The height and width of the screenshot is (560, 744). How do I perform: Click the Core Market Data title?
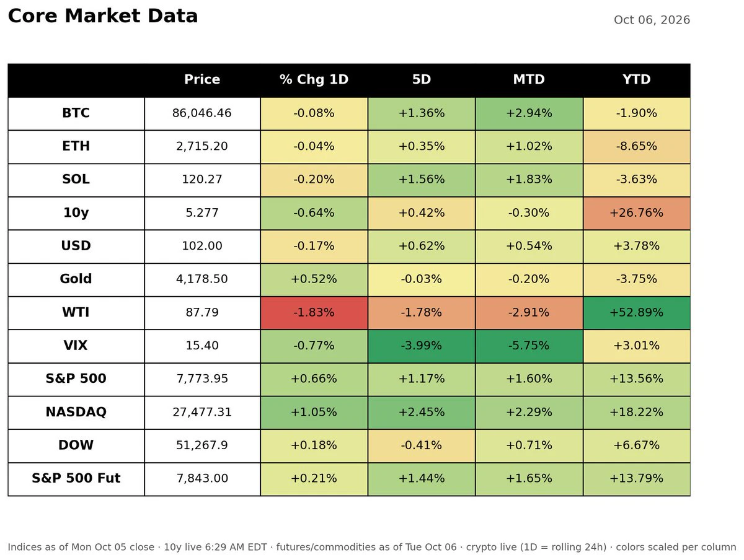click(x=103, y=16)
